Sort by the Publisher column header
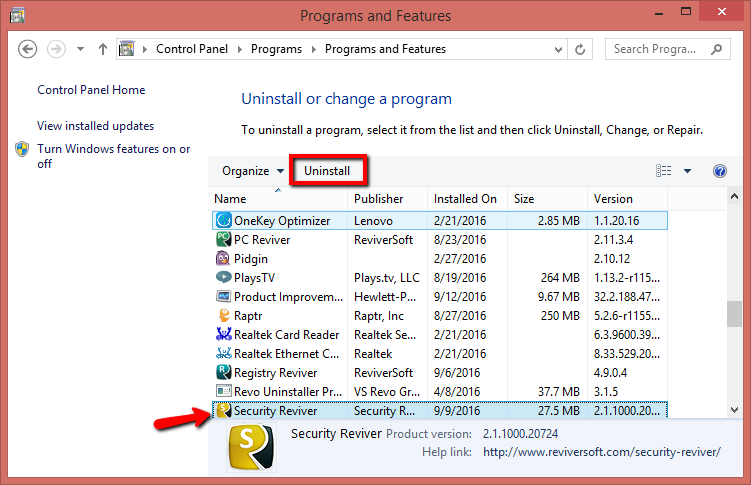 [x=387, y=199]
